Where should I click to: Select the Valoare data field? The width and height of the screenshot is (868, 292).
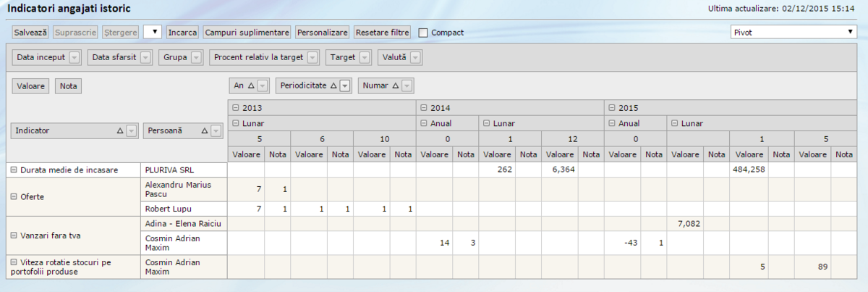31,86
